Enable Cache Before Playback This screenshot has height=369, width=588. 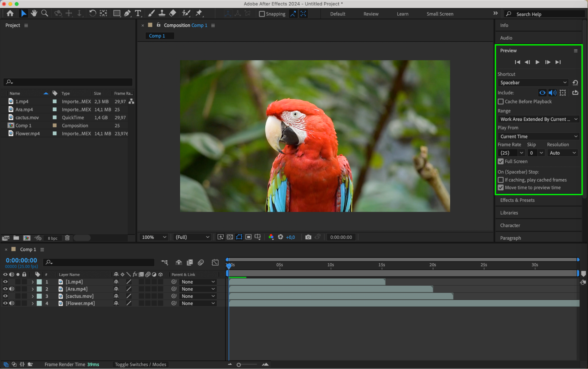coord(501,102)
